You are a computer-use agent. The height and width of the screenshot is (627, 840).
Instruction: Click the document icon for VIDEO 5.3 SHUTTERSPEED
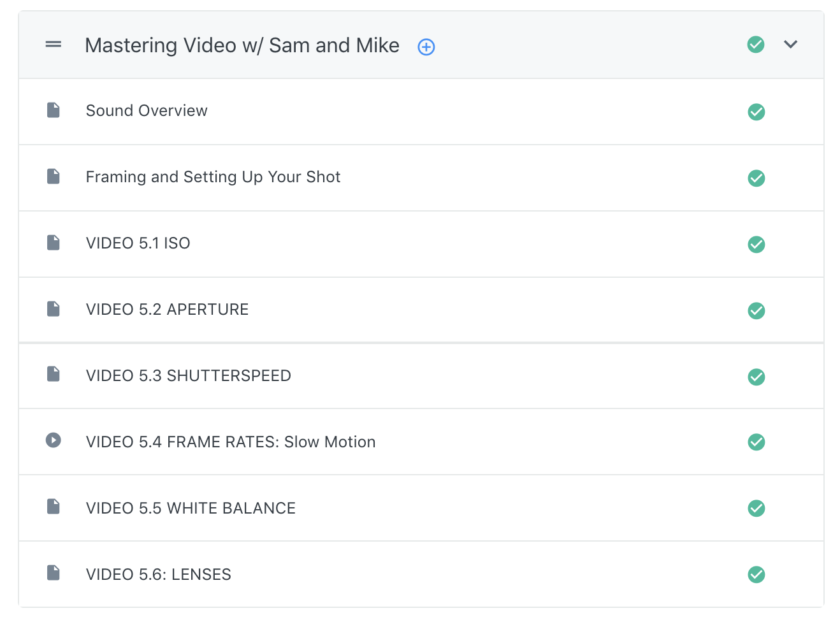click(54, 374)
